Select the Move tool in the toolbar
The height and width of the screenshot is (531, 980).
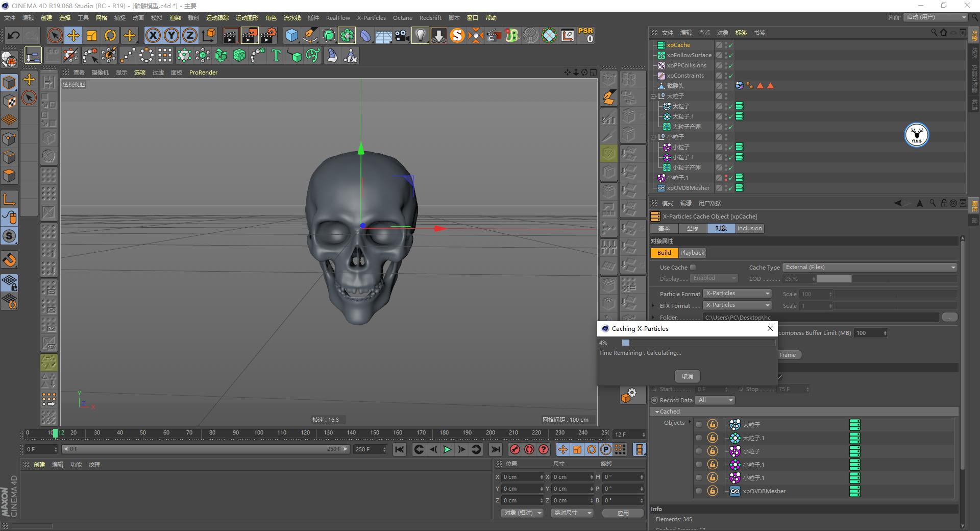coord(73,35)
